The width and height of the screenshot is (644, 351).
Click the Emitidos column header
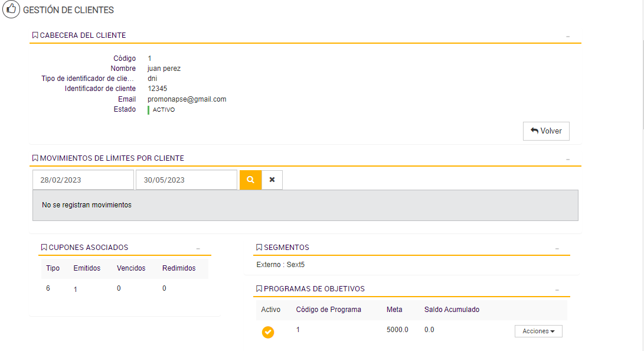[87, 268]
